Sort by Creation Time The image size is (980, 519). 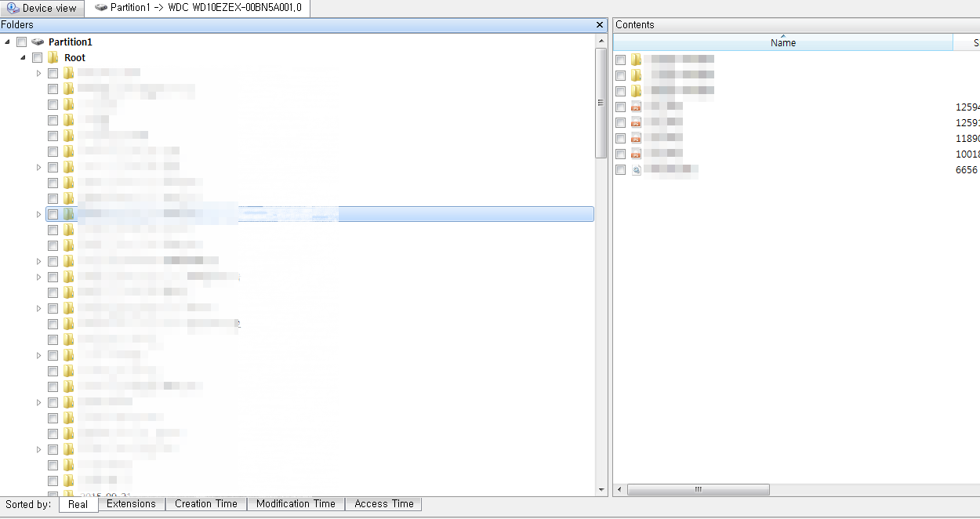(205, 504)
